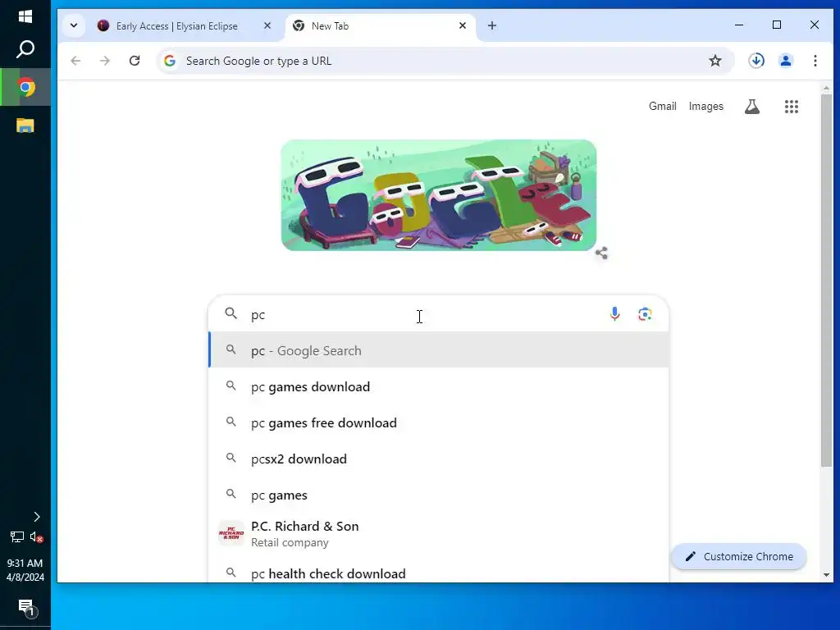Screen dimensions: 840x630
Task: Click the Customize Chrome button
Action: [x=739, y=557]
